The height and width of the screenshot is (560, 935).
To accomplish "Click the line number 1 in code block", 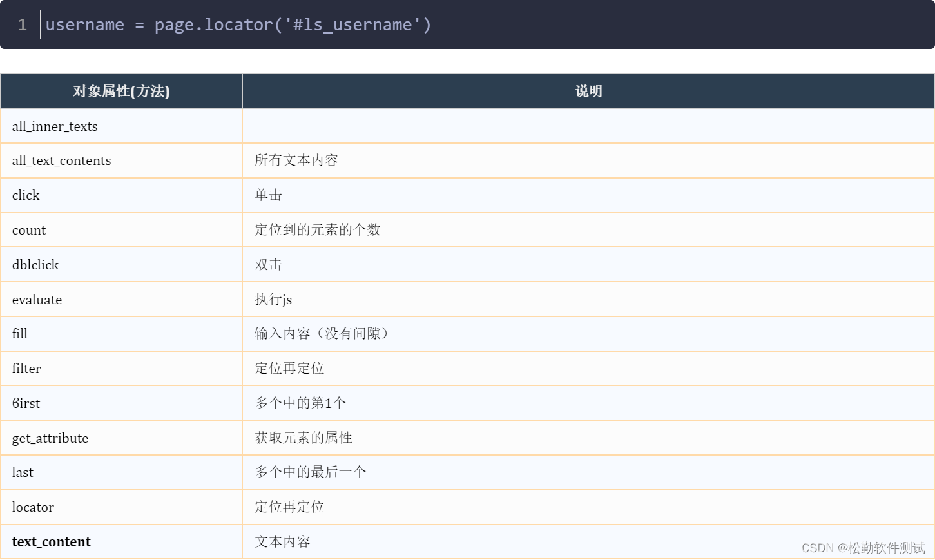I will click(23, 24).
